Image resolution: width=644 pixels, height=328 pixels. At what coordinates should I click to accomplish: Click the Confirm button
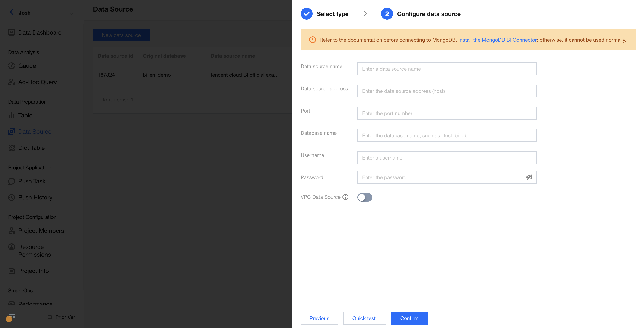tap(409, 318)
